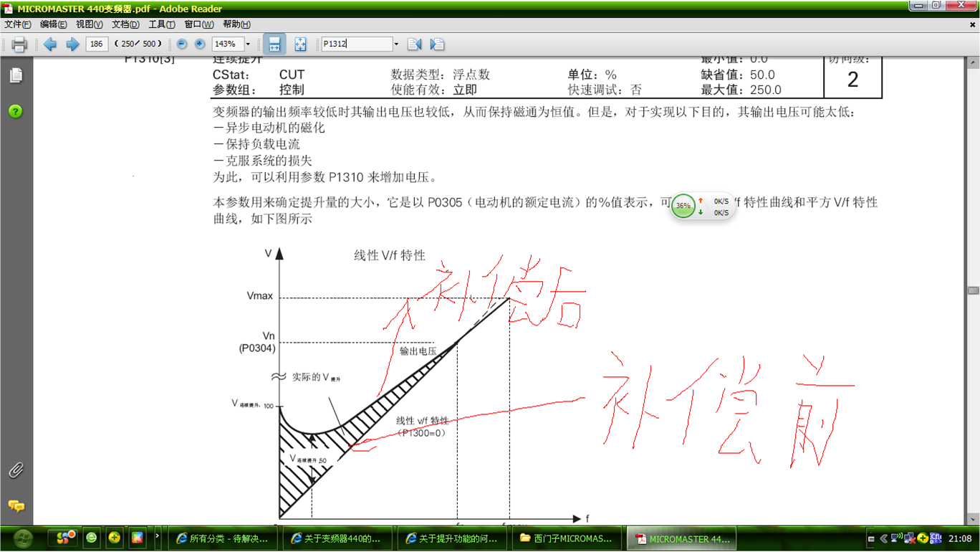Click the 36% network speed floating widget
The image size is (980, 552).
coord(703,206)
